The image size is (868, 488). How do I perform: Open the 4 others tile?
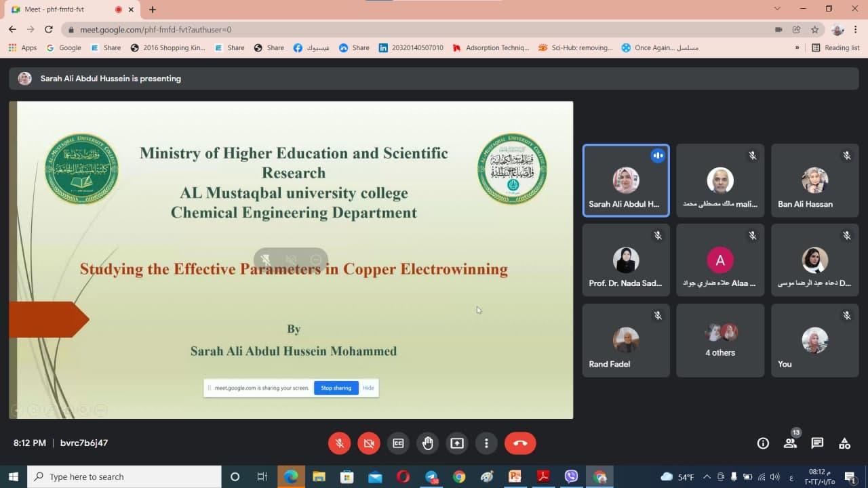pyautogui.click(x=720, y=340)
